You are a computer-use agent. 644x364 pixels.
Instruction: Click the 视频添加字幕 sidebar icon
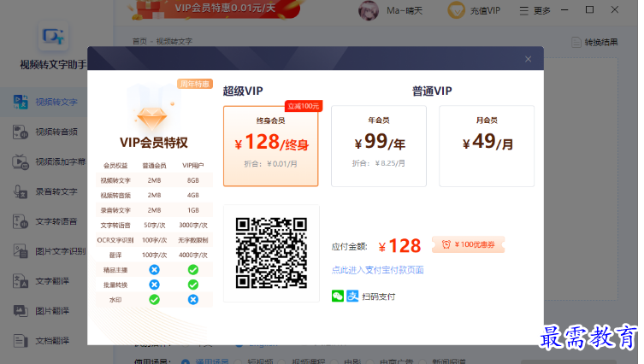click(x=21, y=161)
